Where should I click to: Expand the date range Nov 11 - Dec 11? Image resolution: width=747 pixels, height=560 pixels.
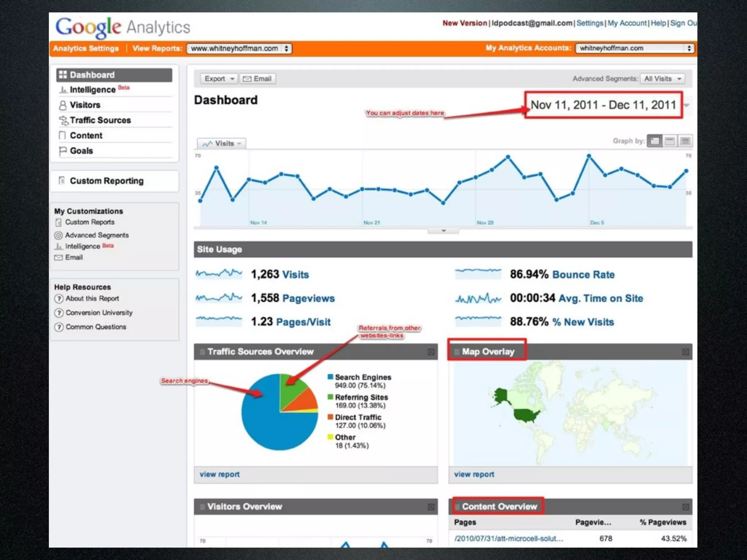pyautogui.click(x=604, y=105)
